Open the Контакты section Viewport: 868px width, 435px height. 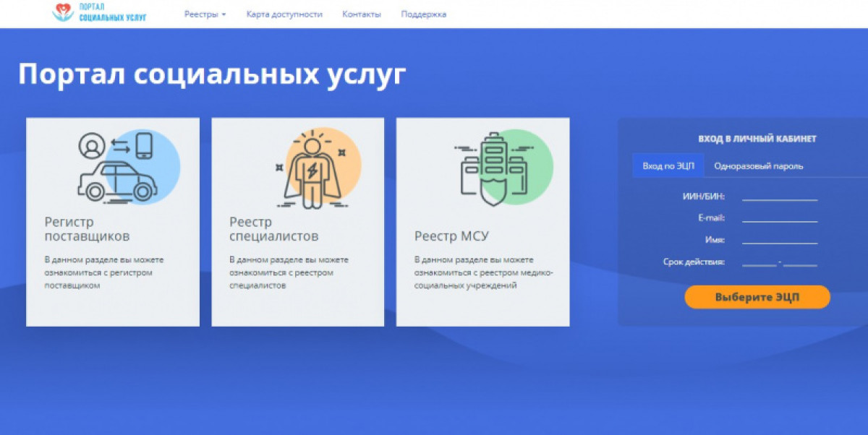click(x=362, y=13)
